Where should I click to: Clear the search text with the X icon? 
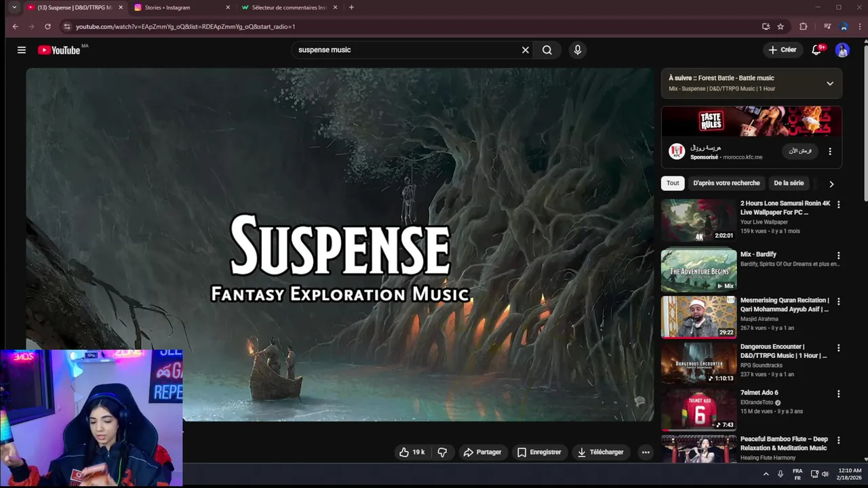point(525,49)
